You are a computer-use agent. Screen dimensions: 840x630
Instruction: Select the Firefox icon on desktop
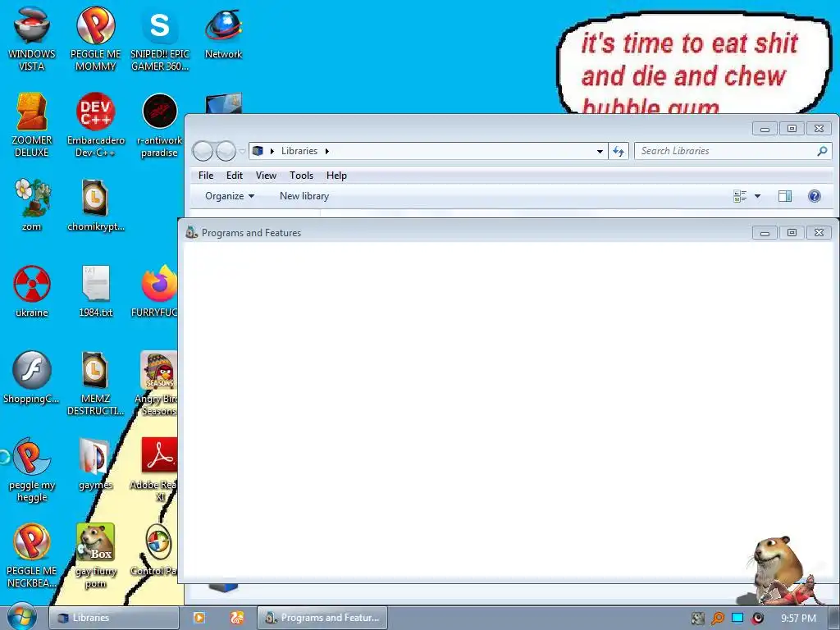159,284
